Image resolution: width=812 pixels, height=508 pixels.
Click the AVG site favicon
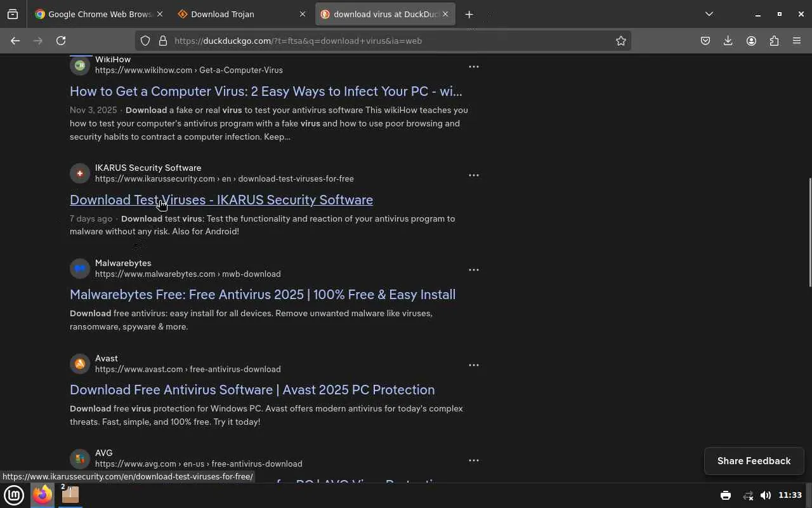tap(80, 458)
